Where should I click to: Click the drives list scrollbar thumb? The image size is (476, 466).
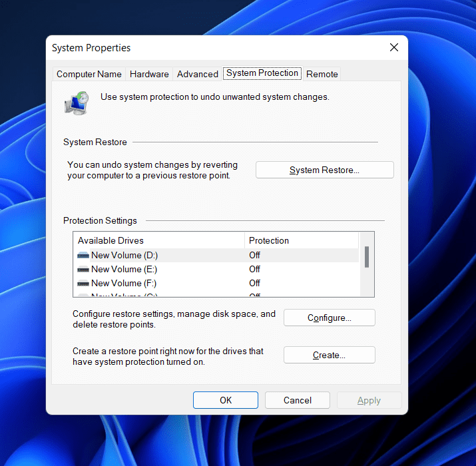click(x=367, y=256)
